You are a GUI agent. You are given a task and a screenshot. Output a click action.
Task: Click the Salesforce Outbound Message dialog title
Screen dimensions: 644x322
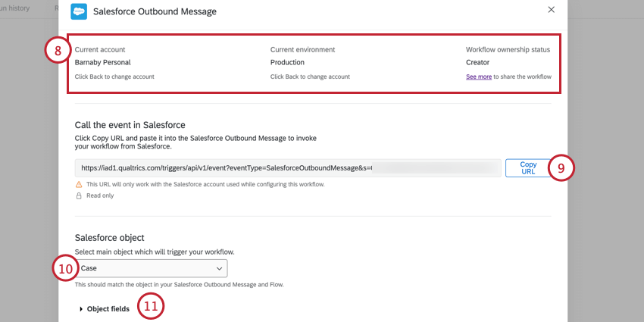coord(154,12)
